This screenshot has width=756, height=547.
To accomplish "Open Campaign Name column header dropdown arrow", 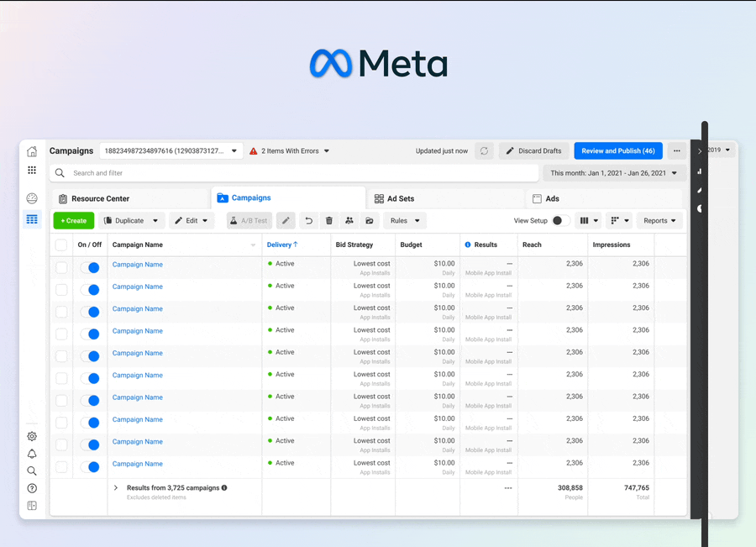I will click(253, 245).
